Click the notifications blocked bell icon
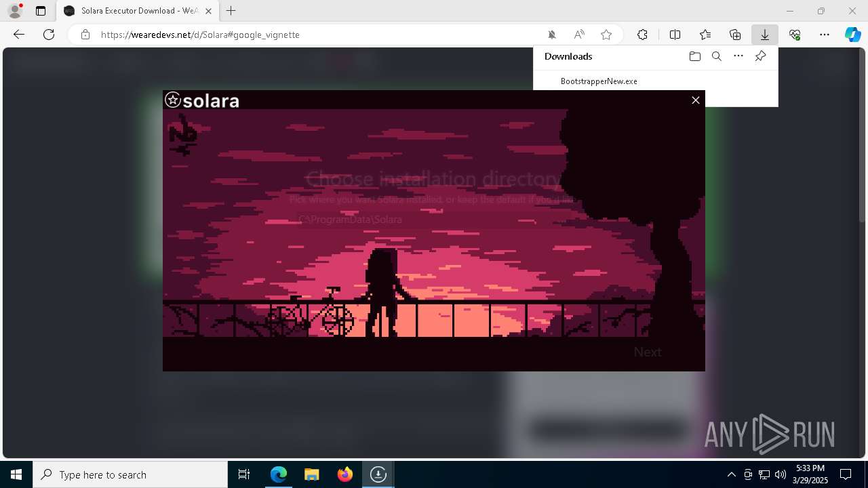Image resolution: width=868 pixels, height=488 pixels. coord(552,35)
